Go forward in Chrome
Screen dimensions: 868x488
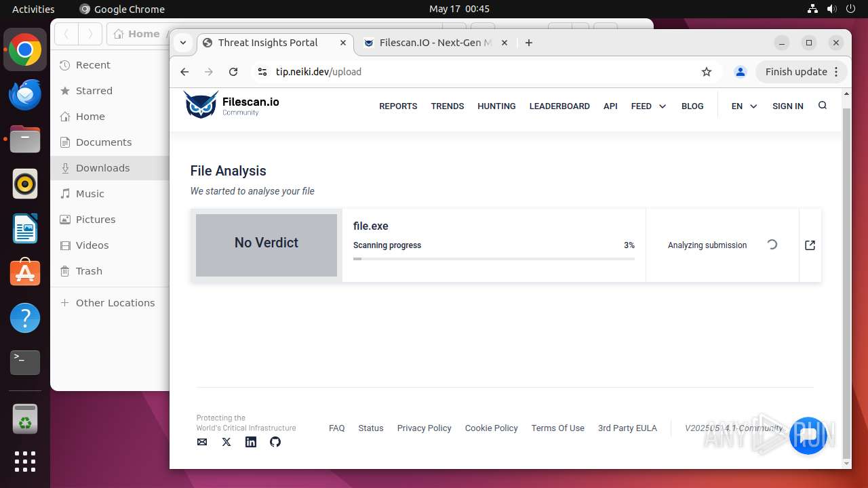coord(209,72)
